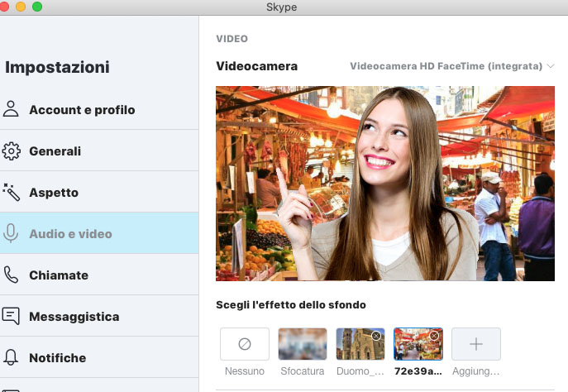This screenshot has height=392, width=568.
Task: Expand camera list with the chevron arrow
Action: (x=551, y=66)
